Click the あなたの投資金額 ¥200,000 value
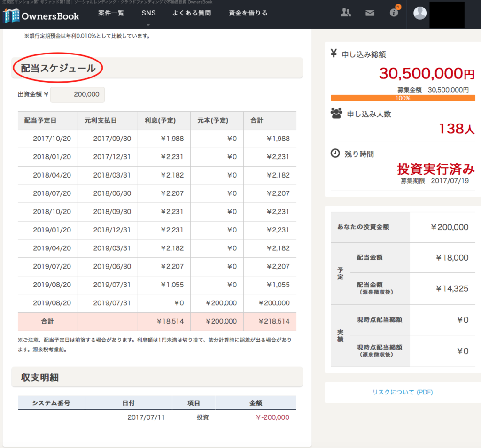Screen dimensions: 481x448 (450, 227)
